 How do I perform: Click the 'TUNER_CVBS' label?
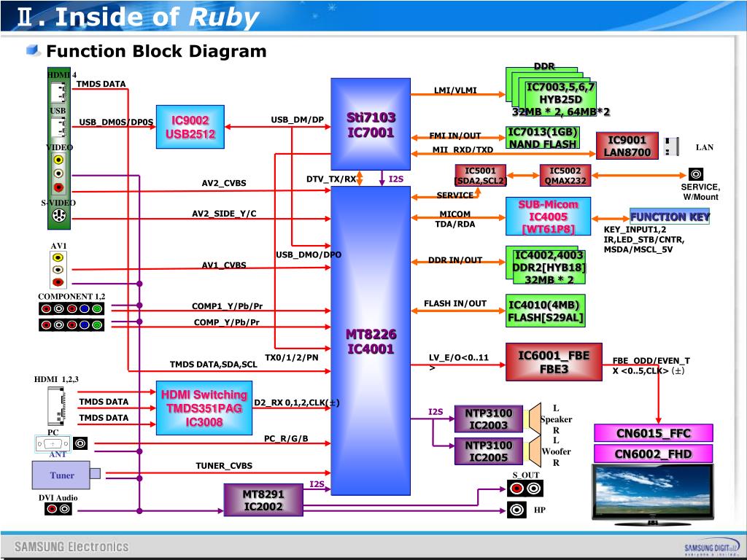(224, 465)
